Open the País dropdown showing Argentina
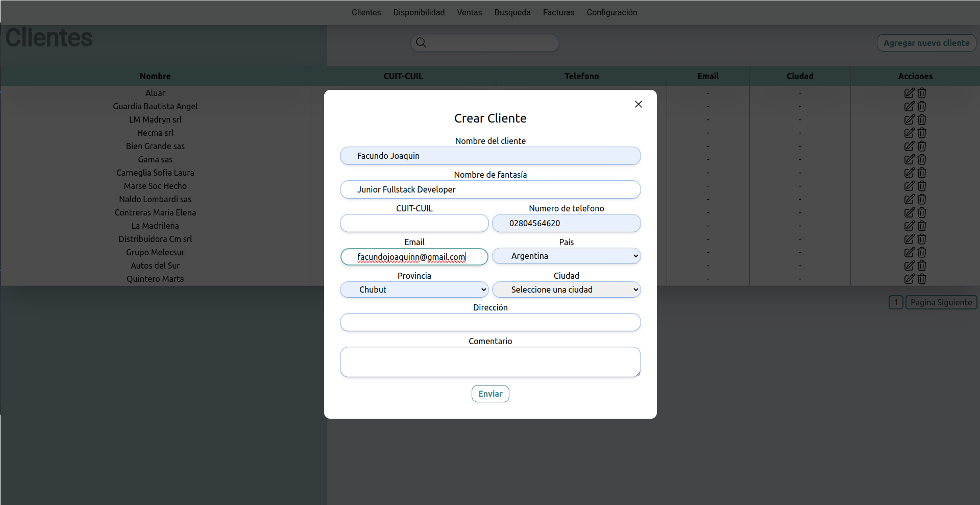 pos(567,256)
